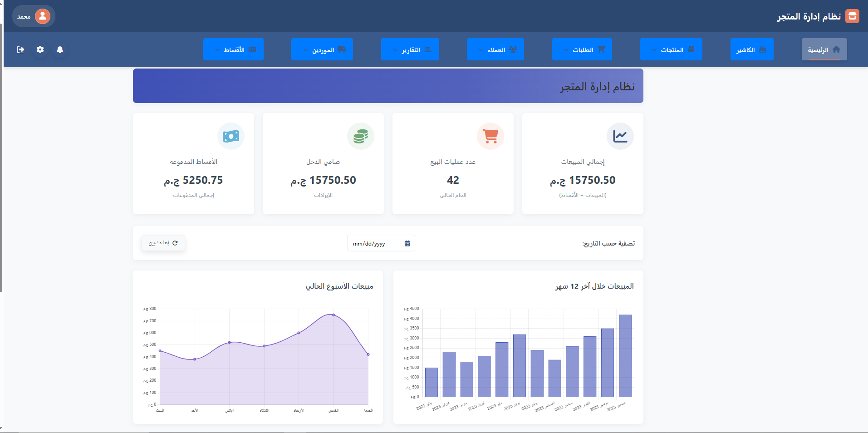Open the العملاء dropdown
The height and width of the screenshot is (433, 868).
tap(495, 49)
